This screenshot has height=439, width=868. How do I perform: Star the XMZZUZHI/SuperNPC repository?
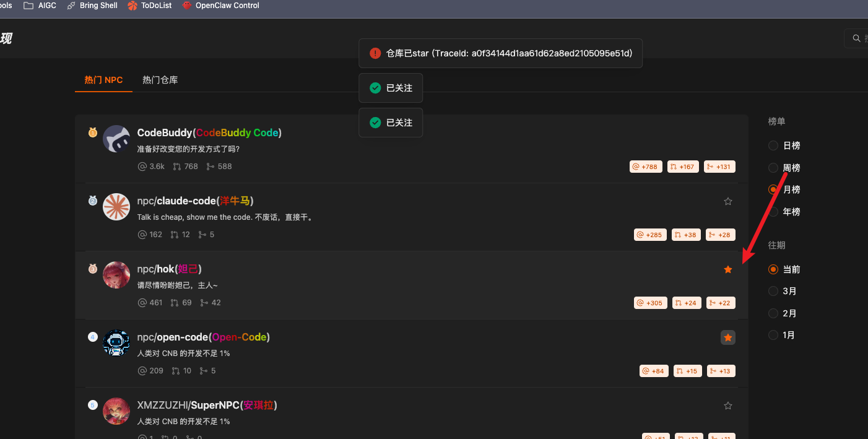tap(728, 406)
